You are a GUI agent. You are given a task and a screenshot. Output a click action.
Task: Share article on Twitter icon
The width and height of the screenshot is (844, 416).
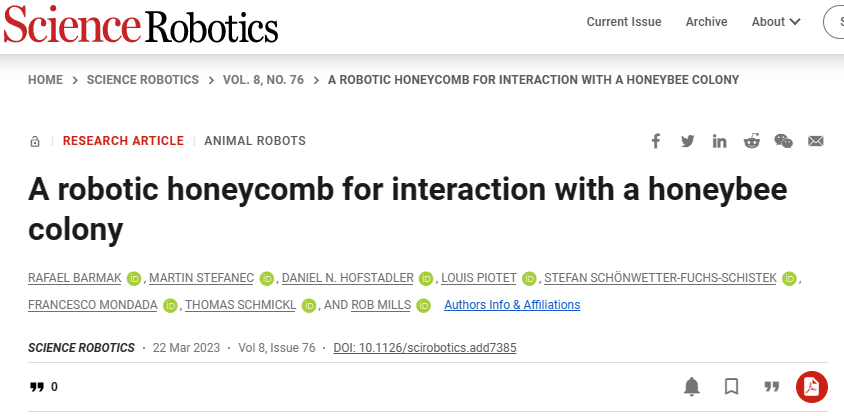coord(687,141)
